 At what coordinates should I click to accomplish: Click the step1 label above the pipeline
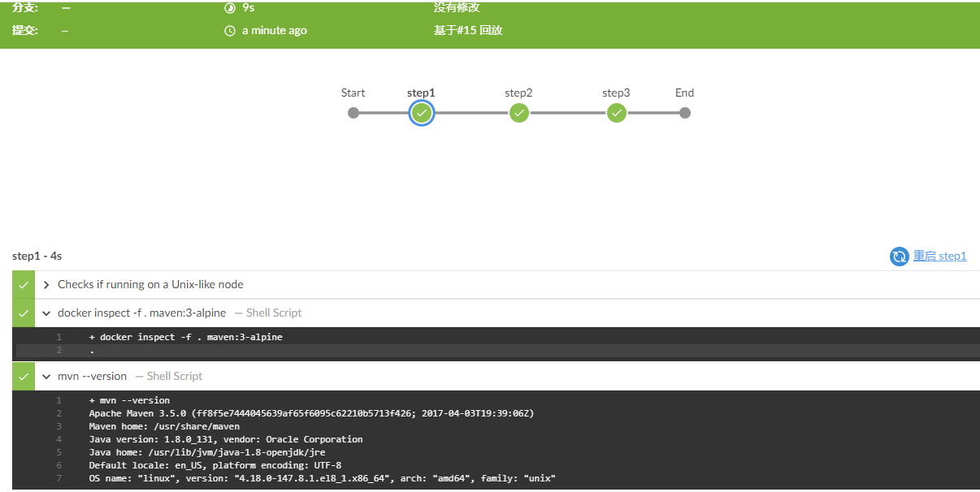tap(421, 93)
